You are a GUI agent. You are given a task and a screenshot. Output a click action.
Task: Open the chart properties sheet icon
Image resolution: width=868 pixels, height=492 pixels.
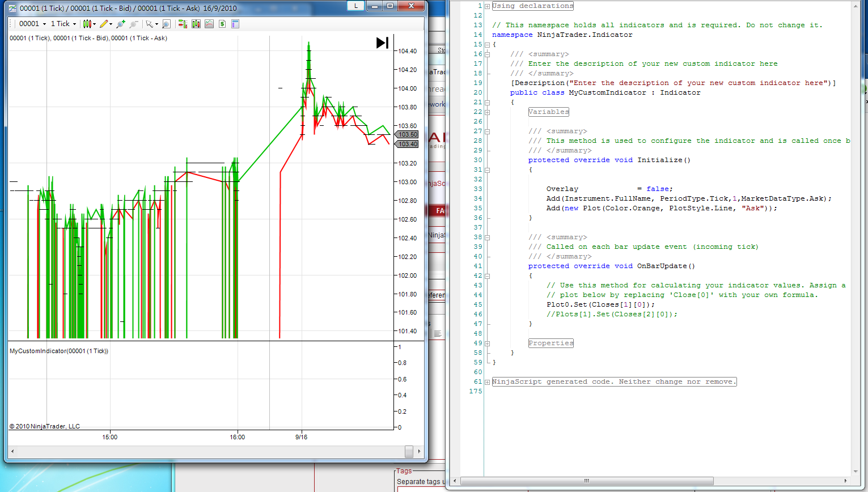235,24
